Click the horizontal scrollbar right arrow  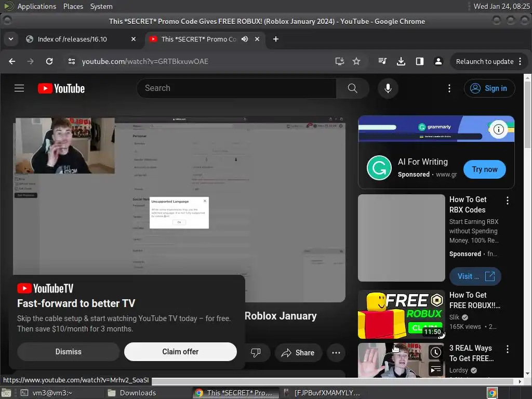click(x=520, y=381)
